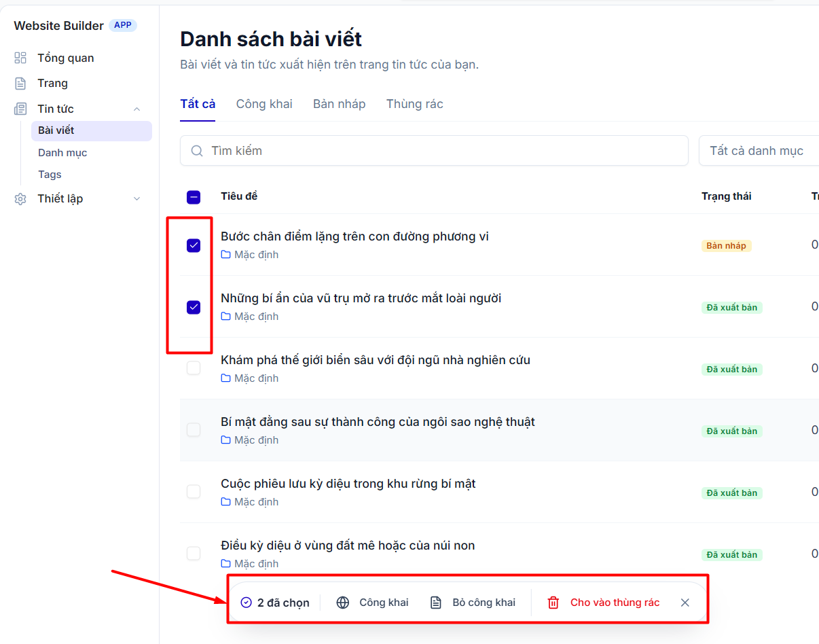This screenshot has width=819, height=644.
Task: Switch to the Công khai tab
Action: point(264,104)
